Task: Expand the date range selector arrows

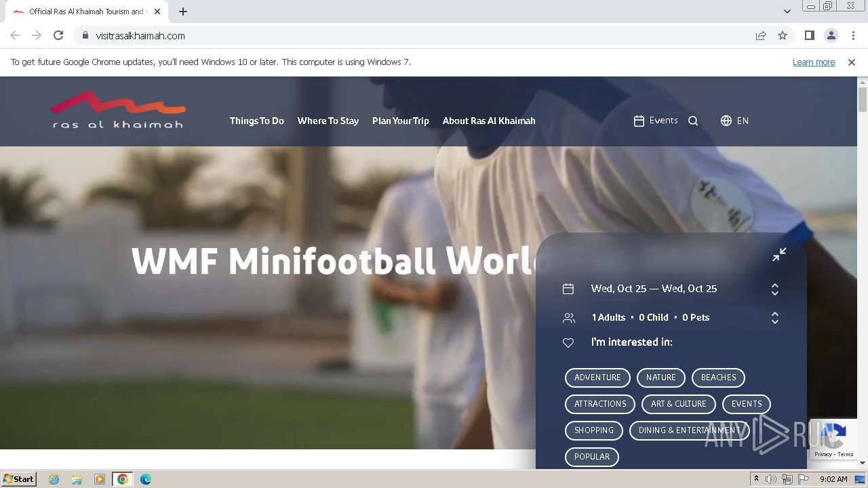Action: click(775, 289)
